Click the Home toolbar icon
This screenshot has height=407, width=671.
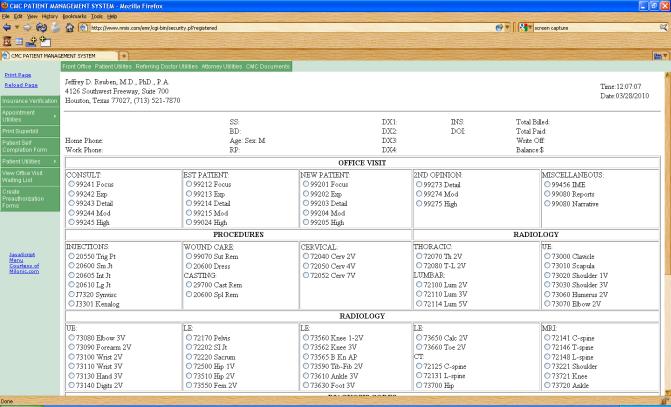68,28
